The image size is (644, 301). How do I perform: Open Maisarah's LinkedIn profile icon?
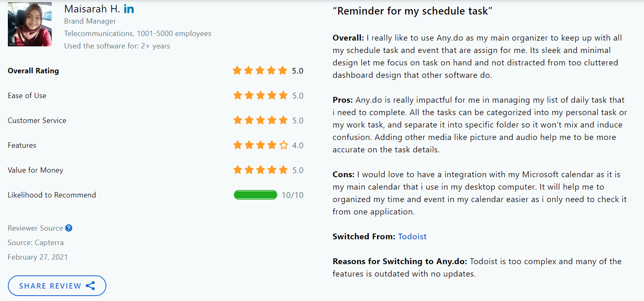pyautogui.click(x=129, y=8)
